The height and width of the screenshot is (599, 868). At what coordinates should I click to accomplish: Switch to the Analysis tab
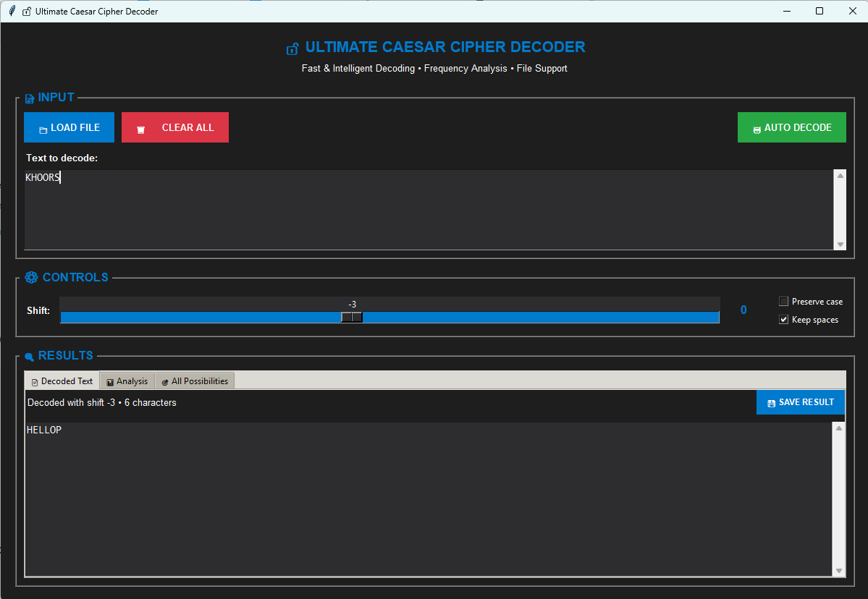point(127,381)
